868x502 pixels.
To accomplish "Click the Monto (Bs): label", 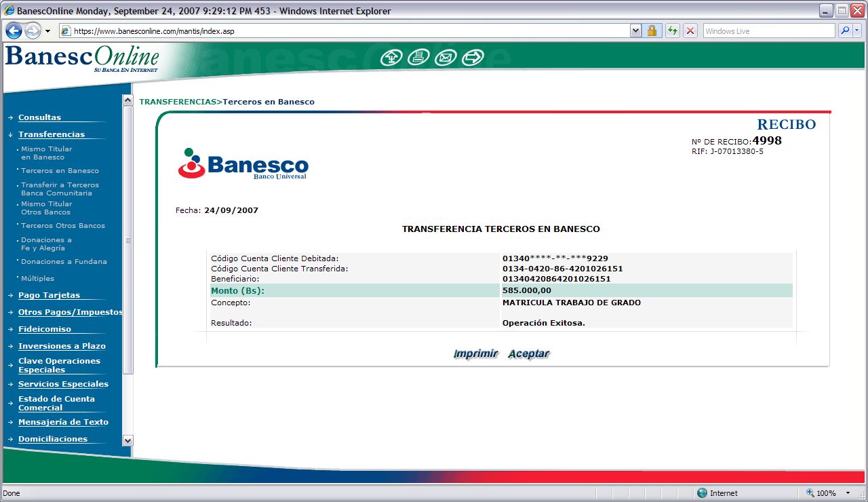I will [x=237, y=290].
